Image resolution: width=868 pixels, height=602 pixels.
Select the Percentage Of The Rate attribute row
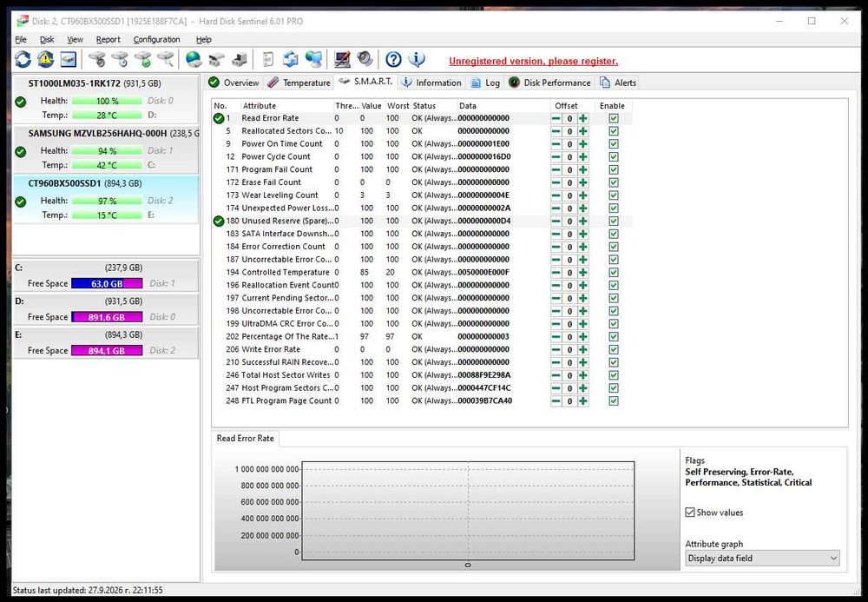421,337
